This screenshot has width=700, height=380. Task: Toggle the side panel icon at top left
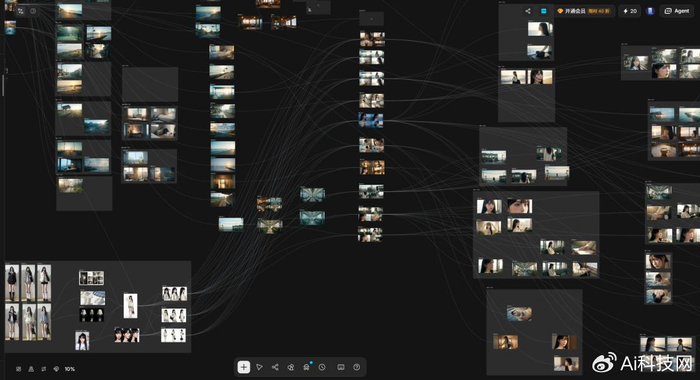(33, 11)
